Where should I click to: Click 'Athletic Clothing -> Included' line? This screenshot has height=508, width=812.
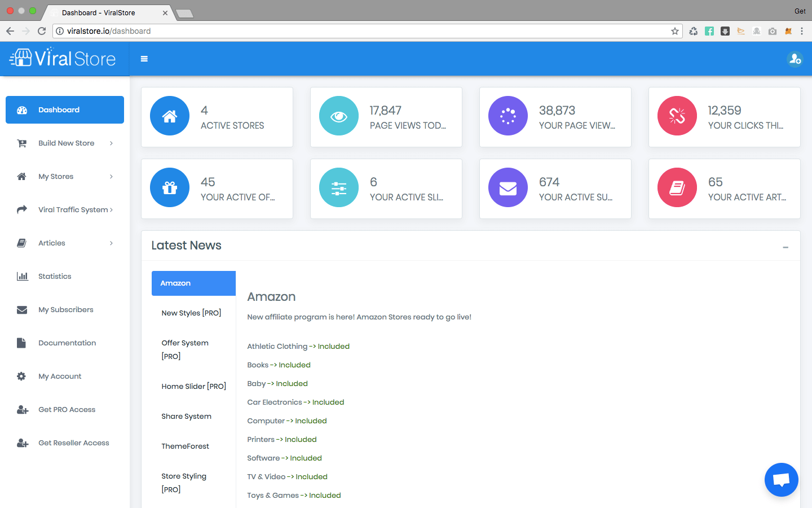point(298,347)
